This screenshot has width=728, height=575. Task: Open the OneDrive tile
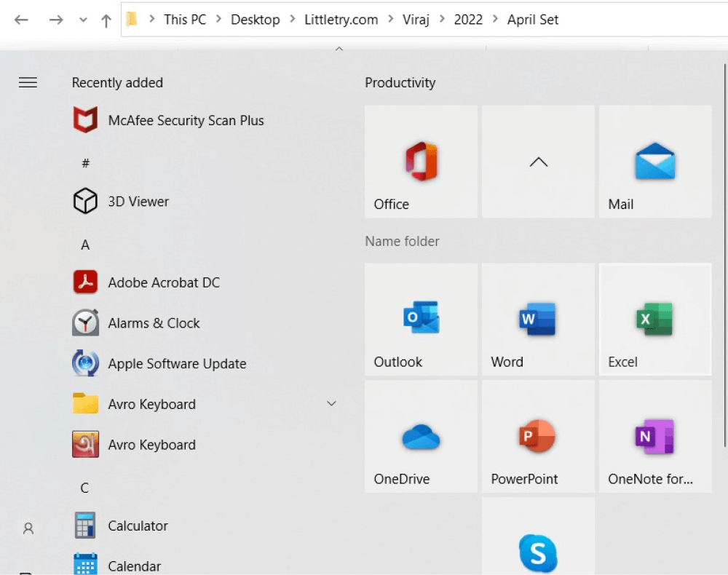click(421, 436)
